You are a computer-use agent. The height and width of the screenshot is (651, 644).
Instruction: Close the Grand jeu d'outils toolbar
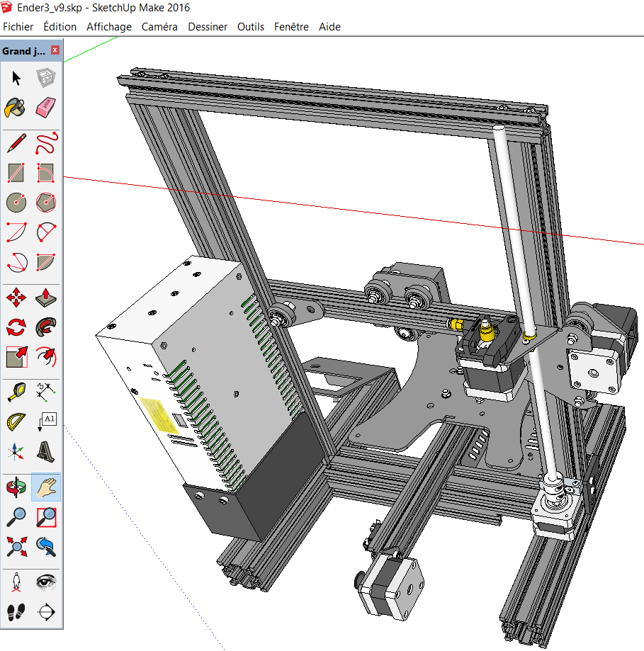point(55,50)
